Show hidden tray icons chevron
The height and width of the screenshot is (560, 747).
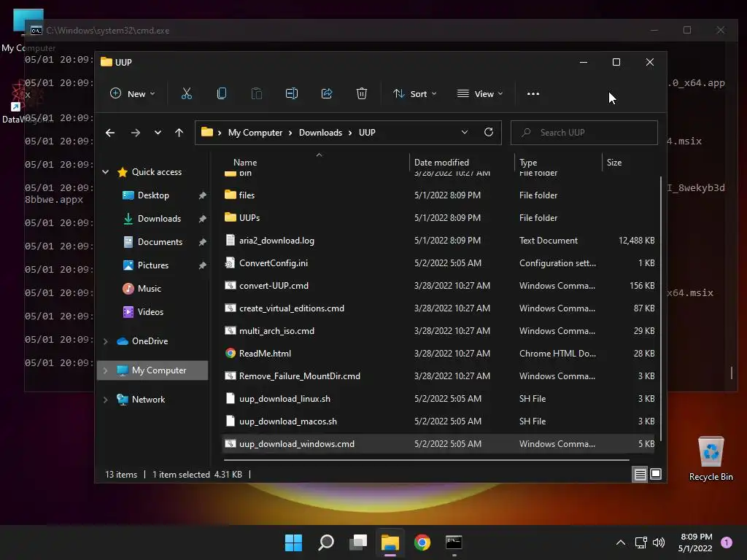[621, 542]
